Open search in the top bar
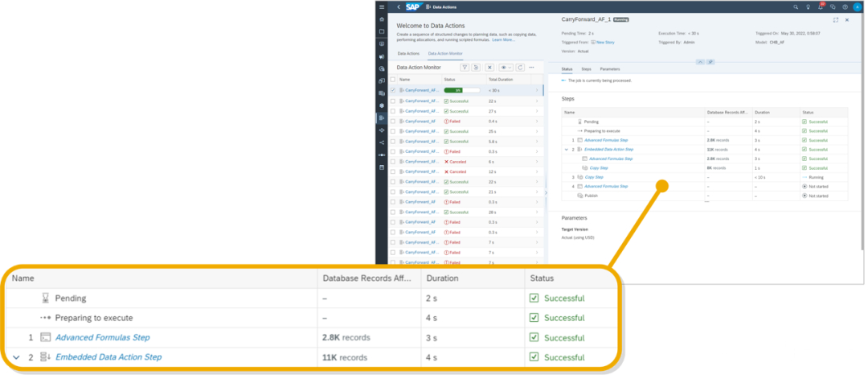The image size is (868, 375). click(796, 7)
